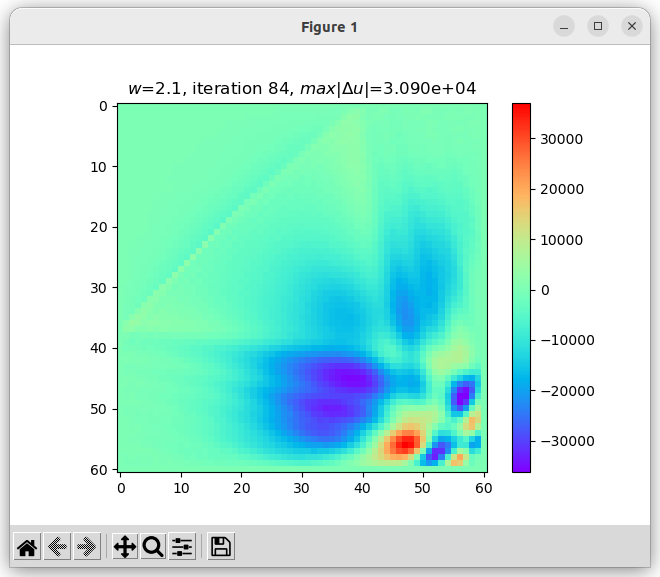This screenshot has width=660, height=577.
Task: Click the rainbow colorbar beside the plot
Action: coord(521,288)
